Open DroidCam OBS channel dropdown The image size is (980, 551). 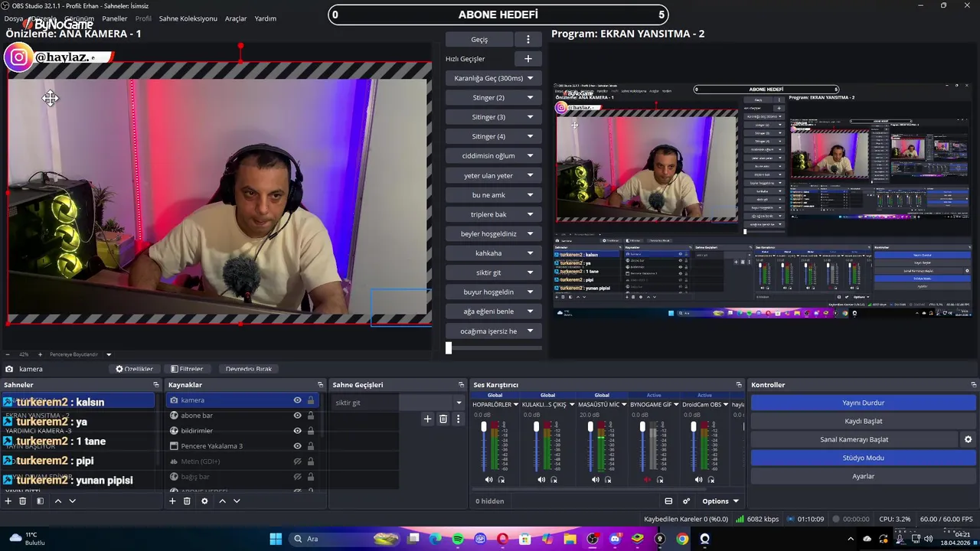click(727, 404)
